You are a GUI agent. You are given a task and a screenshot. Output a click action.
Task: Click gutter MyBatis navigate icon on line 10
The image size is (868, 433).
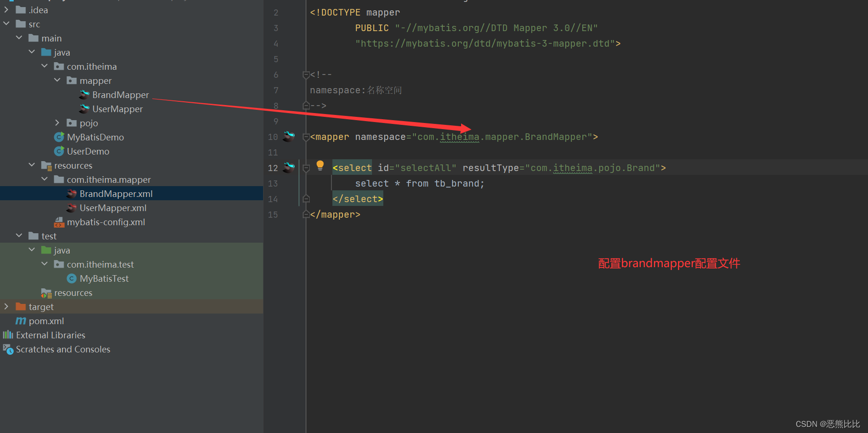[289, 137]
